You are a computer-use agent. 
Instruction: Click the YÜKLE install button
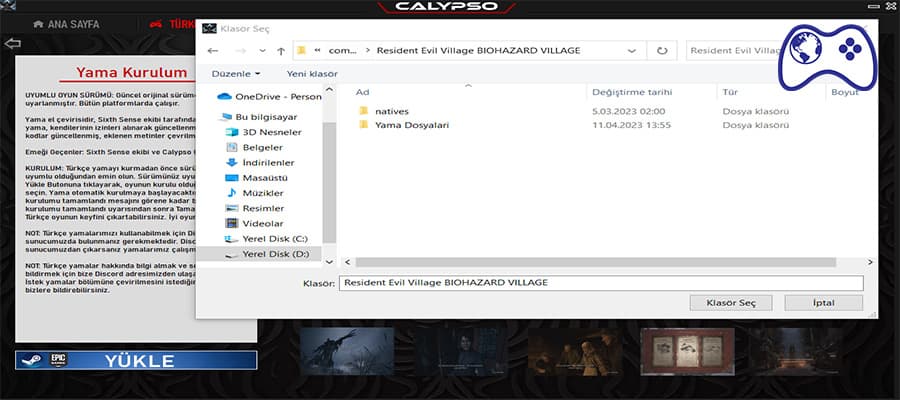coord(136,360)
